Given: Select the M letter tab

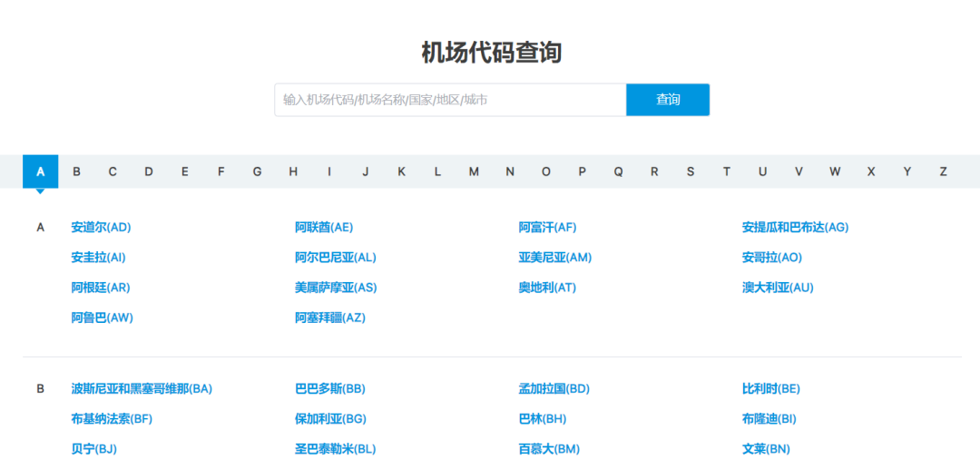Looking at the screenshot, I should pos(474,171).
